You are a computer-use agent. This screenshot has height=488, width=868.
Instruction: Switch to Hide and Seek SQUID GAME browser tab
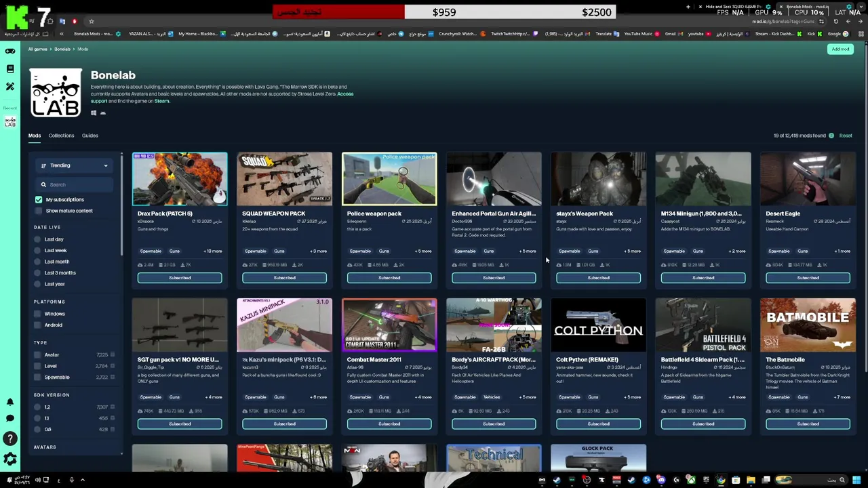(x=734, y=7)
